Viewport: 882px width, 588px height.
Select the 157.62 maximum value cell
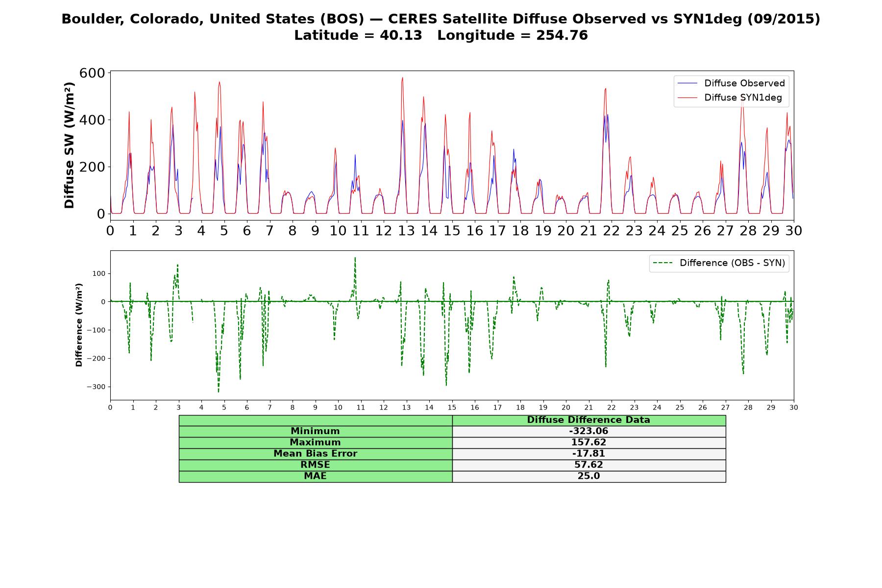coord(588,442)
